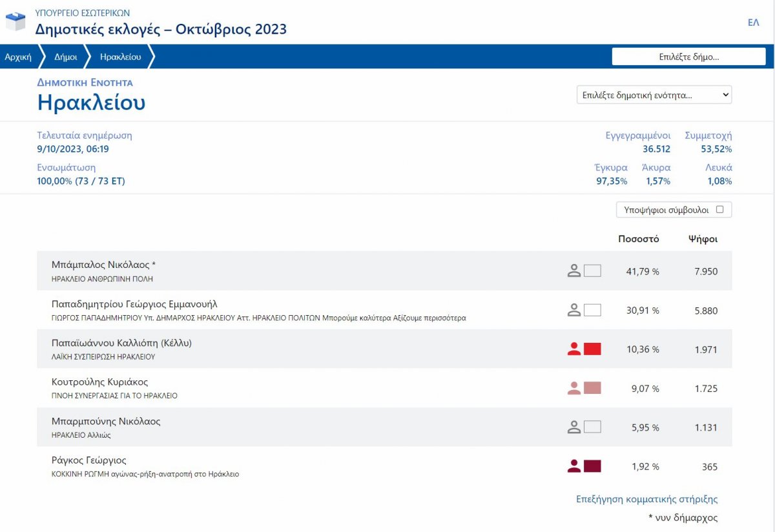Click maroon party color swatch for Ράγκος

click(592, 466)
